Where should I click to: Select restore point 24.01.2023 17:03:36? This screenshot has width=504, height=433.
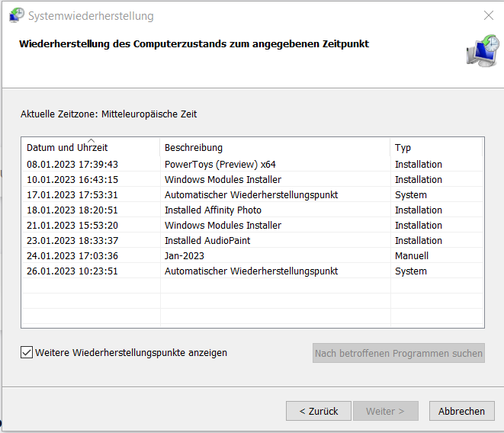coord(252,256)
